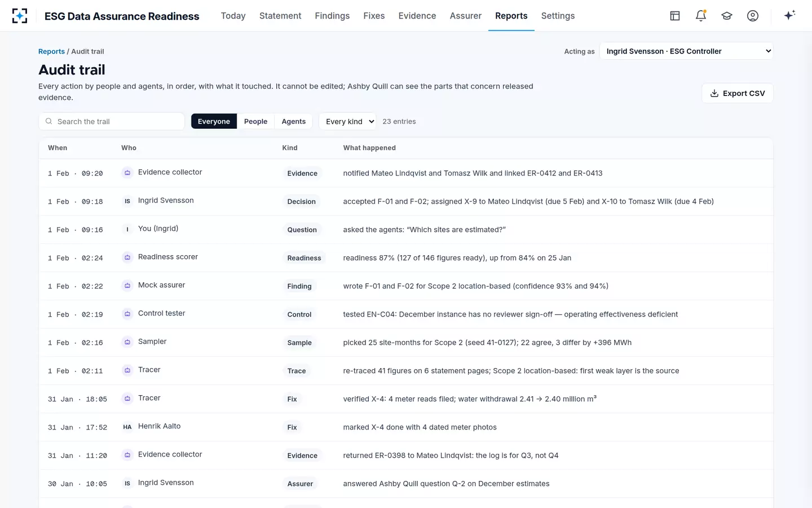
Task: Open the Evidence tab
Action: (x=417, y=16)
